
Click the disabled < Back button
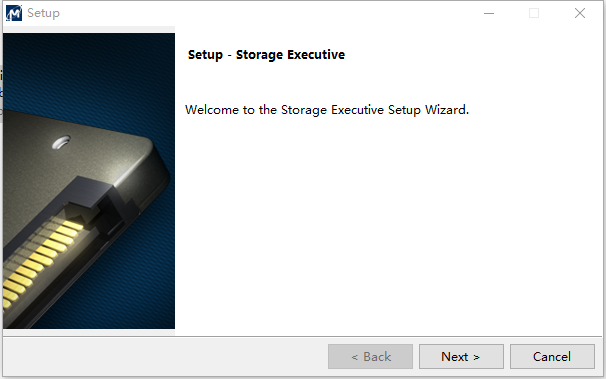pos(370,356)
